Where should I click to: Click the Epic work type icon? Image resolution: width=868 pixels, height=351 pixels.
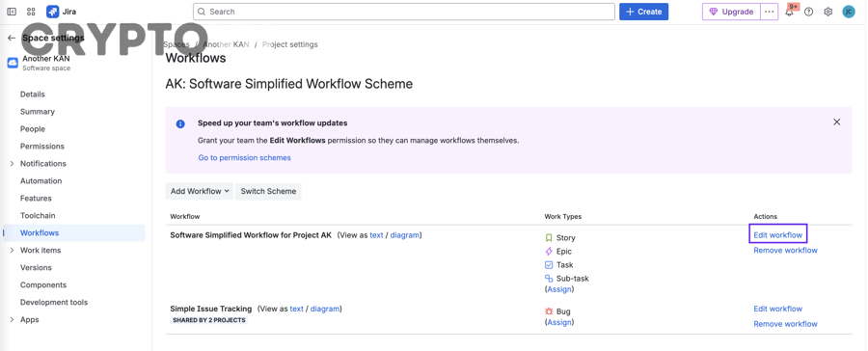point(549,252)
